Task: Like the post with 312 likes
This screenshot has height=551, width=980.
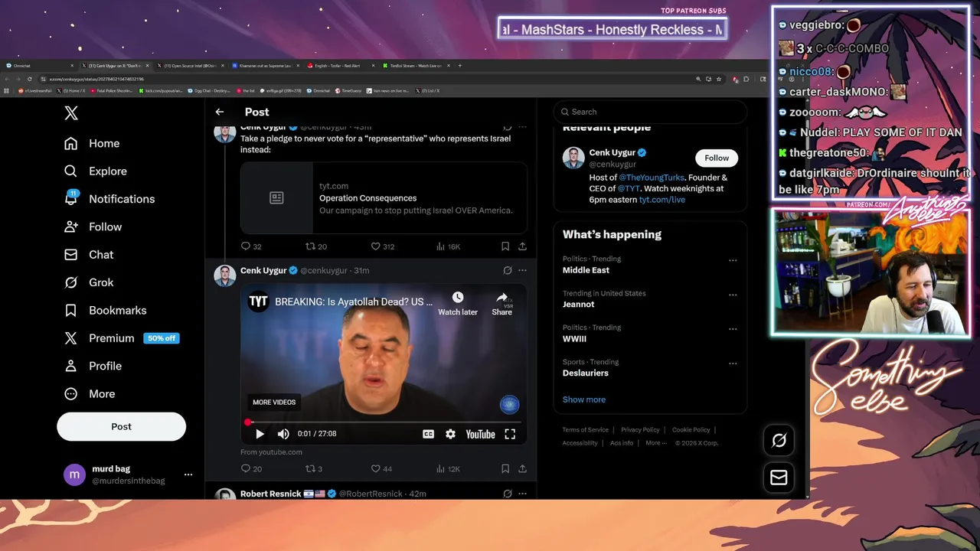Action: [383, 246]
